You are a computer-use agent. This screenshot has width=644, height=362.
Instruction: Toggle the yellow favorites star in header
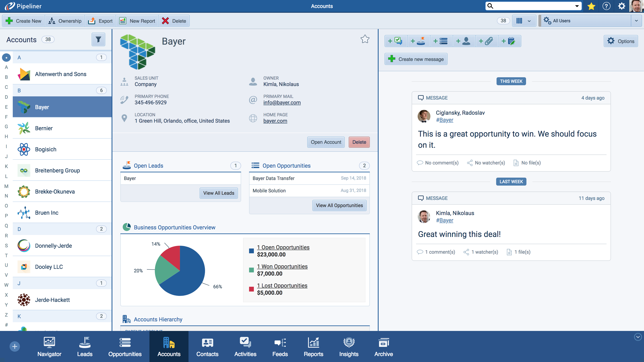coord(591,6)
